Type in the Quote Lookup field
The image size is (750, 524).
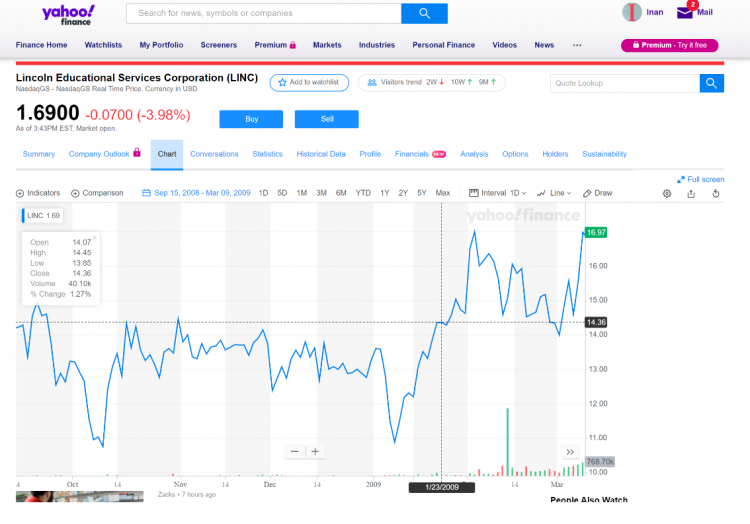(x=624, y=83)
